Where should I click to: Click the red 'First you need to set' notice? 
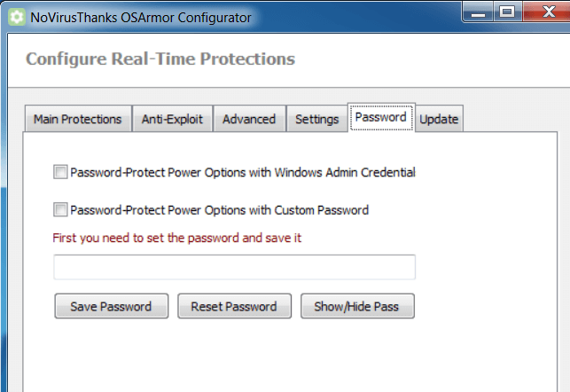(177, 238)
